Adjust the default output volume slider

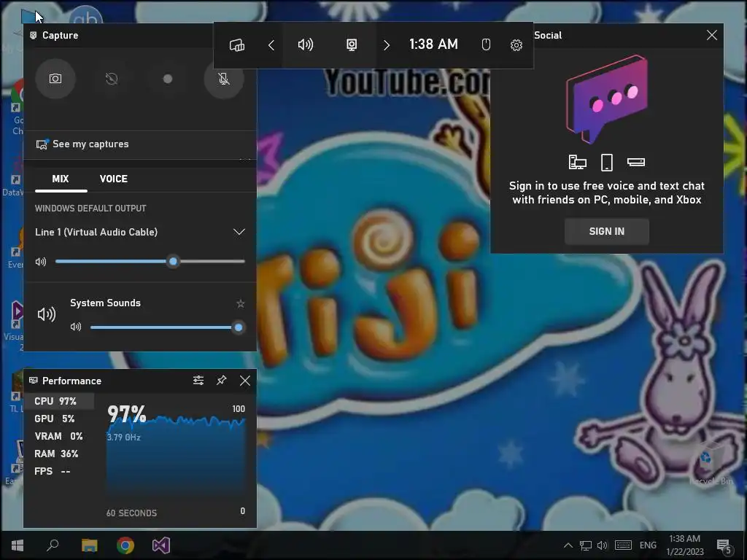(150, 262)
